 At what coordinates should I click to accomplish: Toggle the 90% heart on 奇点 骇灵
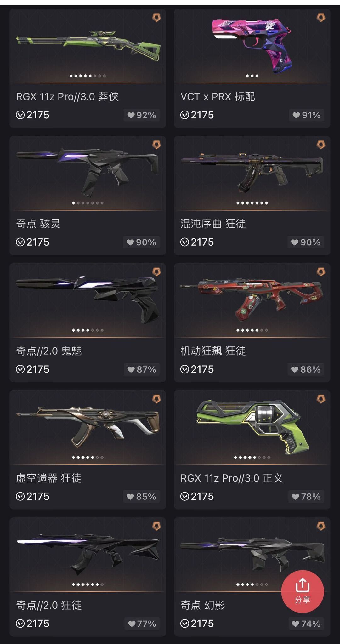[x=141, y=242]
